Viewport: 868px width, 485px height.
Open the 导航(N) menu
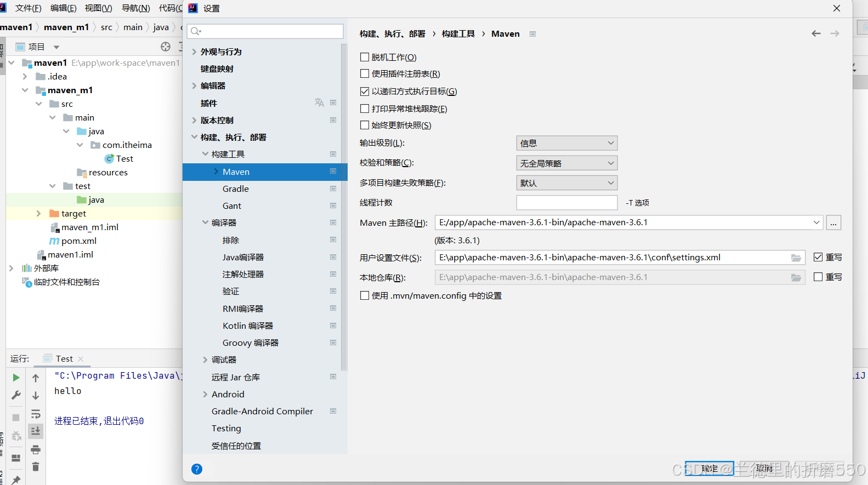click(135, 8)
